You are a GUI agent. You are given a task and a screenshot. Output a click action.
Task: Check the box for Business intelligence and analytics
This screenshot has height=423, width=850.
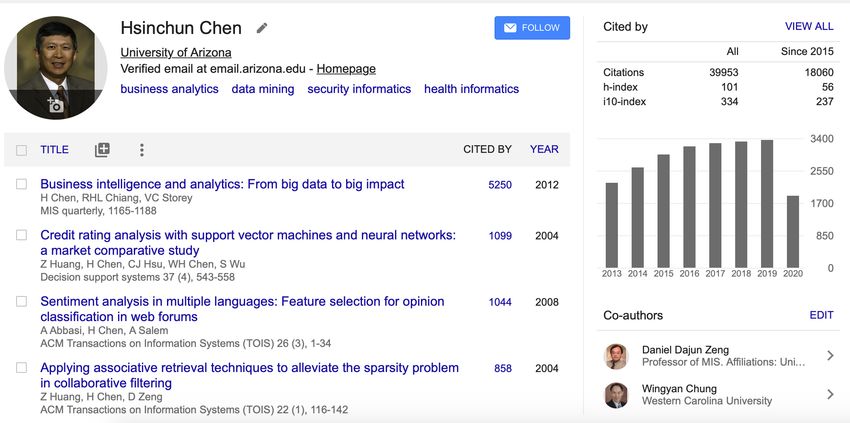(x=21, y=184)
